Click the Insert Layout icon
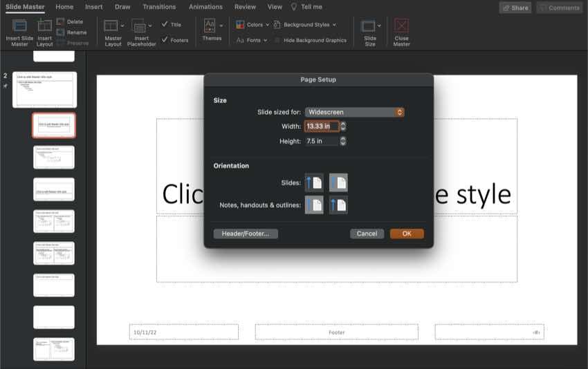The image size is (588, 369). click(x=44, y=26)
